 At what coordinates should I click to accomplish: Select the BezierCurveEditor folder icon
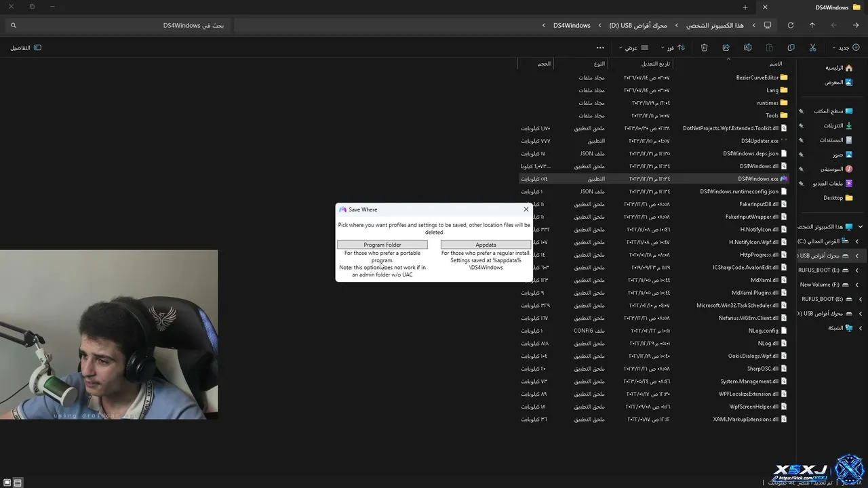pyautogui.click(x=784, y=77)
